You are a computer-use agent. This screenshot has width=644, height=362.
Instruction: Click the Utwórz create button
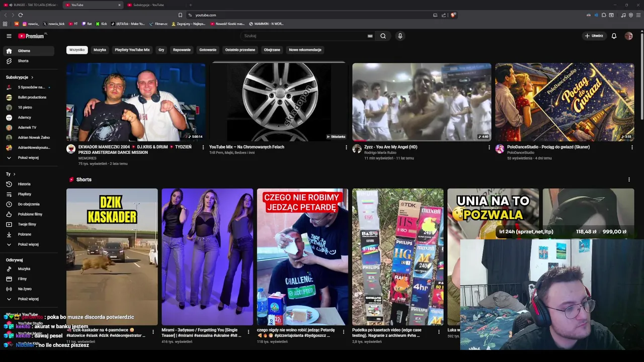[594, 36]
